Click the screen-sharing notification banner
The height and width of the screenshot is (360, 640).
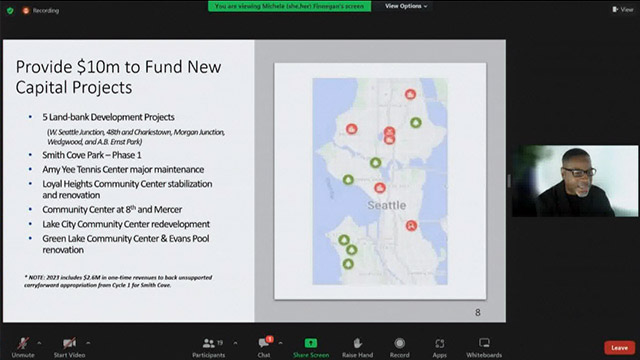click(x=289, y=6)
